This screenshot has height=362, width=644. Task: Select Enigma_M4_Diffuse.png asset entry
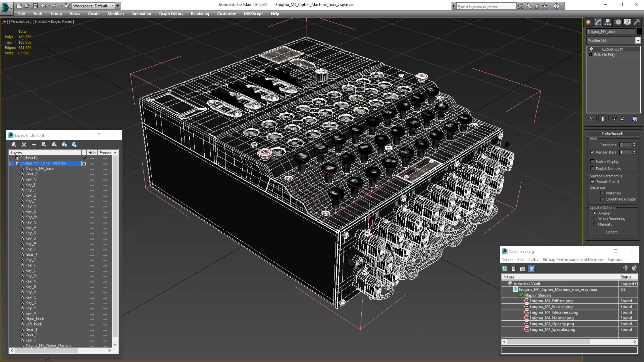pyautogui.click(x=551, y=301)
